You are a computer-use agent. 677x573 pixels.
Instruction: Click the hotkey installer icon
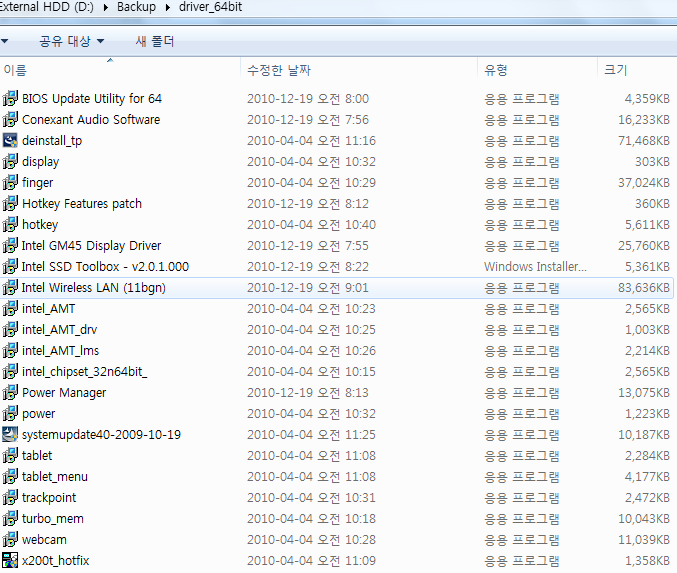click(10, 225)
